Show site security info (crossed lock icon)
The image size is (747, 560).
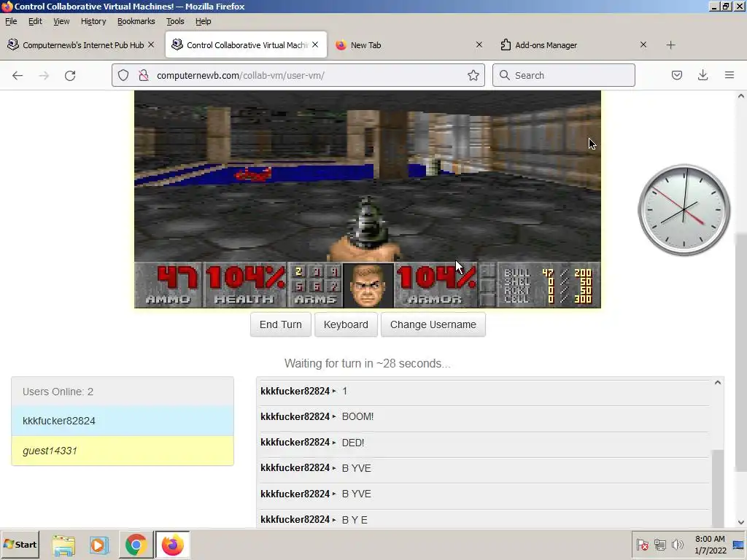coord(144,75)
